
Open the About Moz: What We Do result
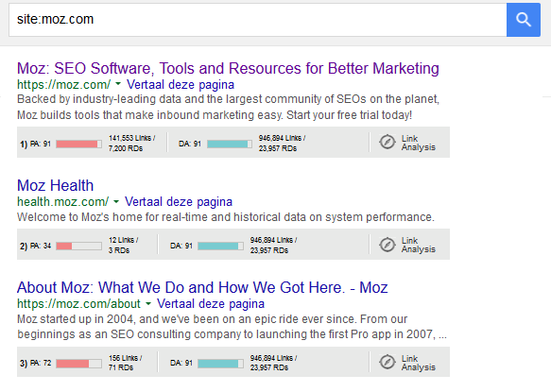click(x=202, y=287)
